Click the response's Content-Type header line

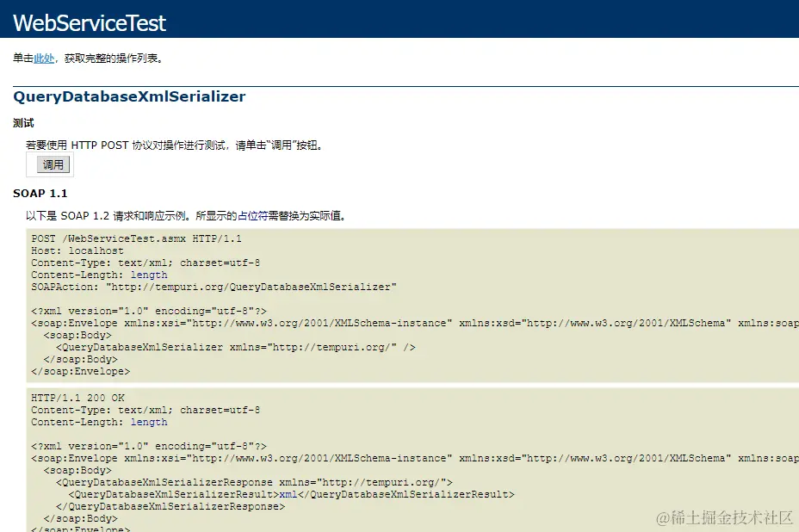pyautogui.click(x=146, y=411)
